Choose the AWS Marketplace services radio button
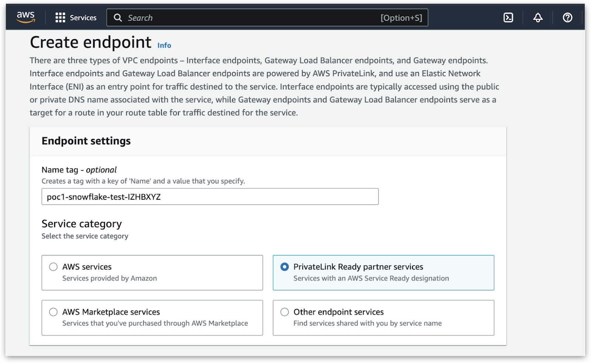This screenshot has width=591, height=364. click(54, 312)
